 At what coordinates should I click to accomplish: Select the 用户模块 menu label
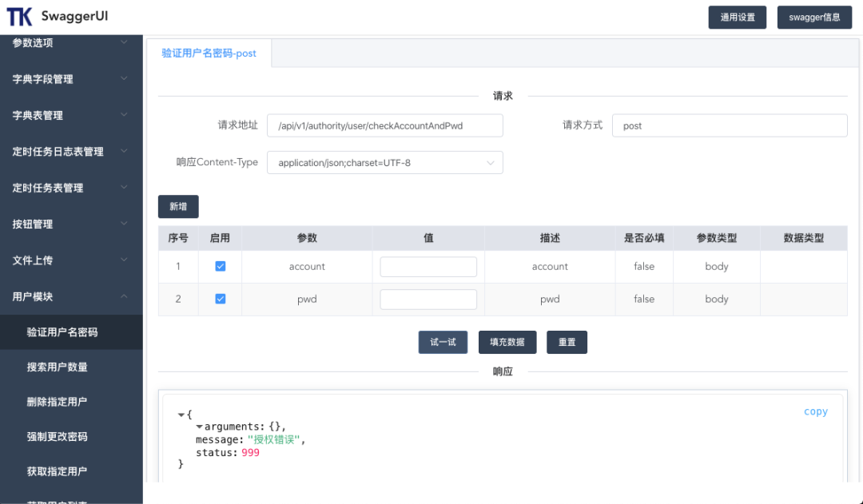(x=33, y=297)
